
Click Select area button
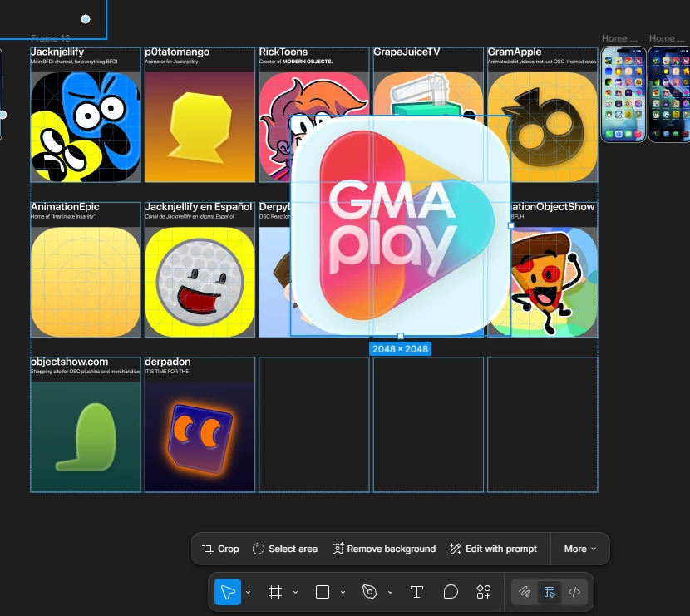pos(285,549)
